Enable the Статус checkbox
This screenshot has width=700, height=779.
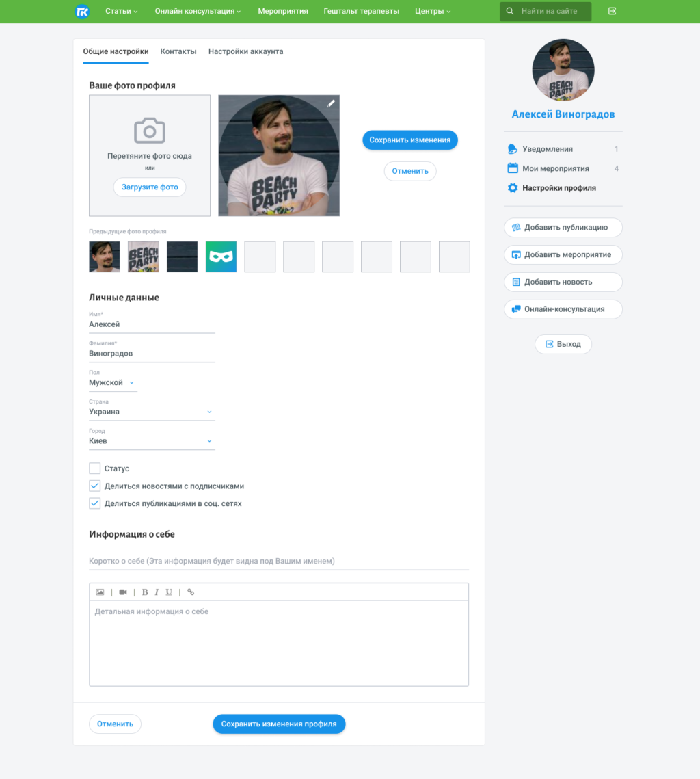point(95,468)
